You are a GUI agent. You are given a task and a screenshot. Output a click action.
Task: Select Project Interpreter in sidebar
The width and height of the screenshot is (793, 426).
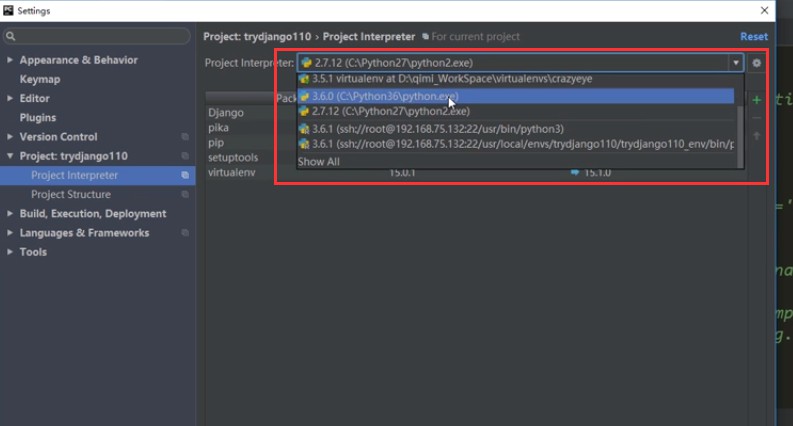(98, 175)
